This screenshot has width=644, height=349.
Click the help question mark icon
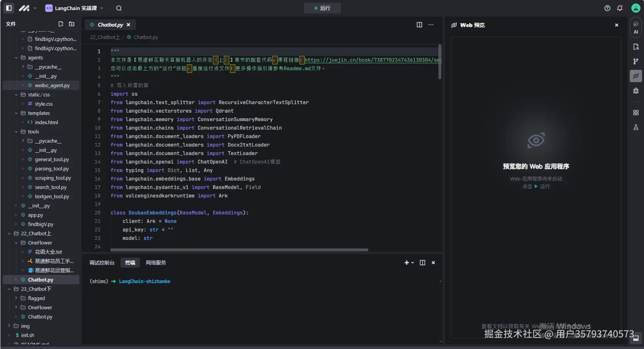coord(607,8)
